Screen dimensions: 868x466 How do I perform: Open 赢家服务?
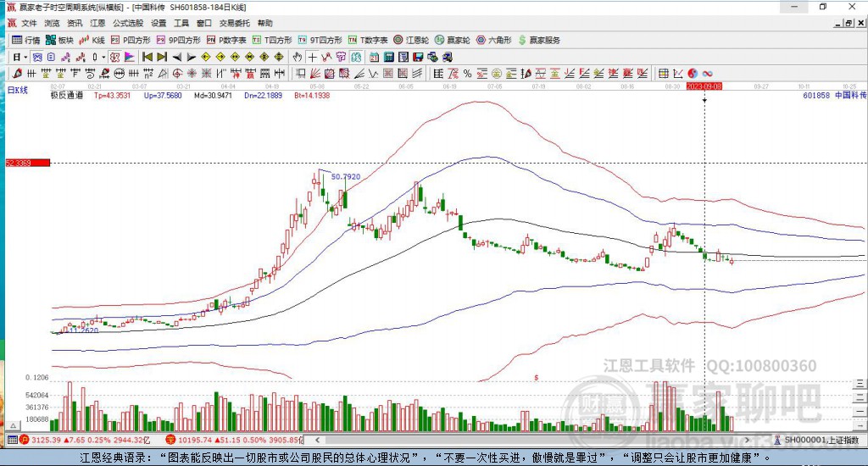point(539,40)
